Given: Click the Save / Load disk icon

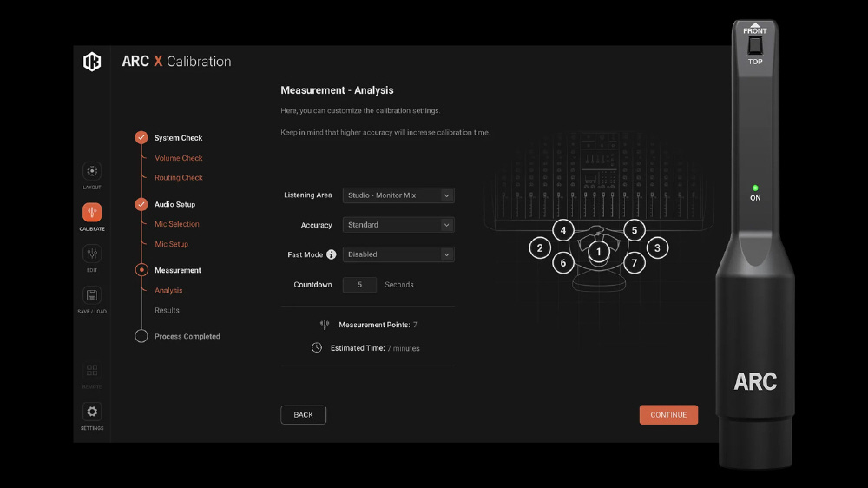Looking at the screenshot, I should (92, 295).
